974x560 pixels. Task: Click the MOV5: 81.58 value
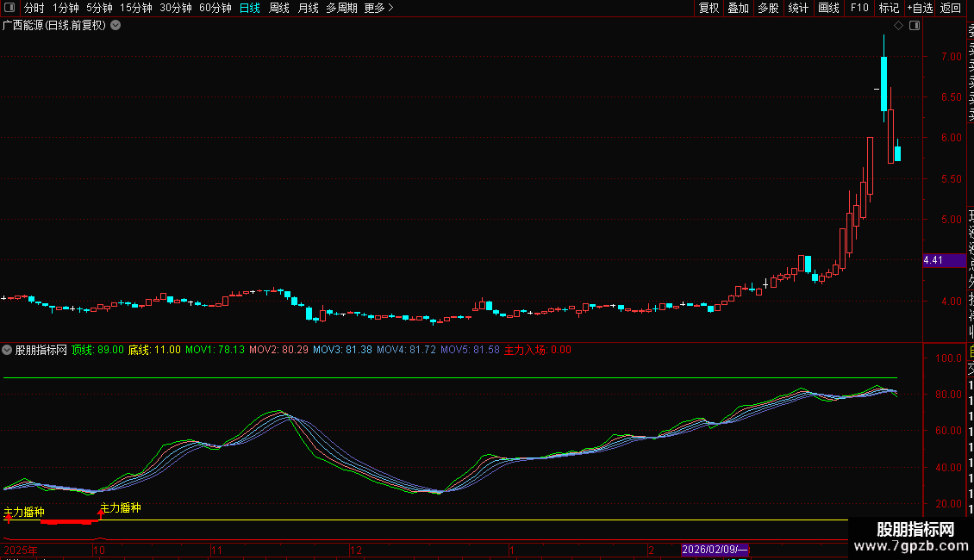tap(471, 350)
